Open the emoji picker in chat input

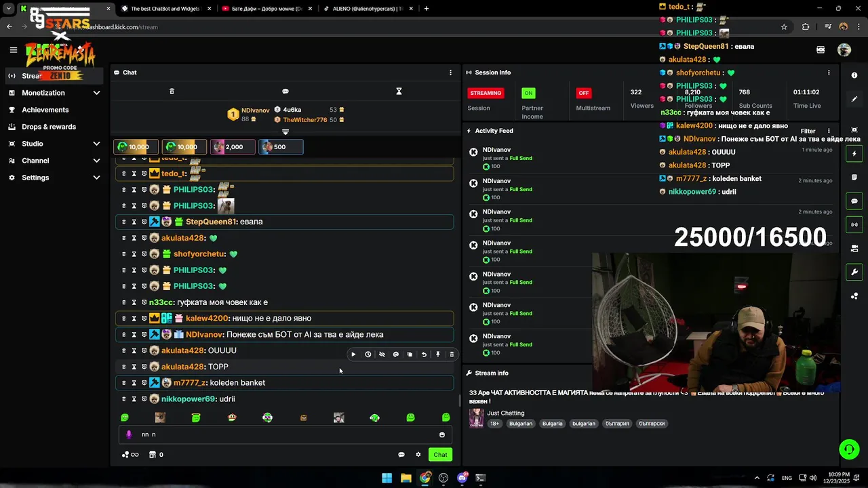point(442,435)
